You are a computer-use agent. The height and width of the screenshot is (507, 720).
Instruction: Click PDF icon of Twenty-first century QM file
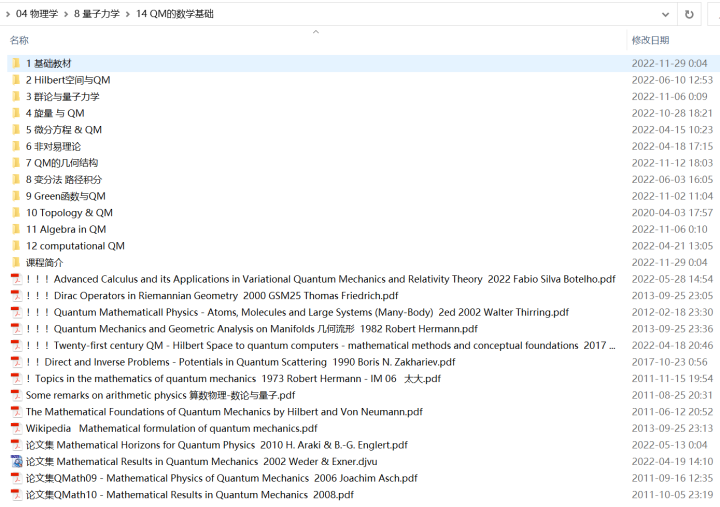(x=16, y=345)
